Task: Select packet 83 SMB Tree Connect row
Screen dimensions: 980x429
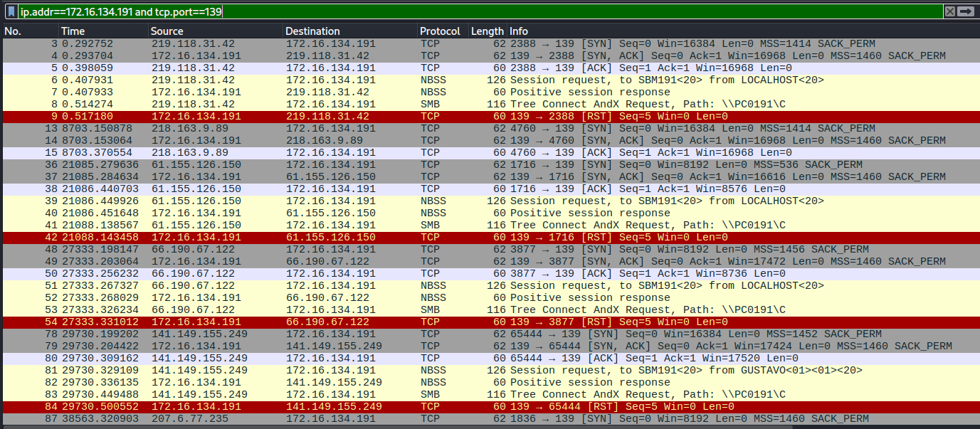Action: pyautogui.click(x=490, y=394)
